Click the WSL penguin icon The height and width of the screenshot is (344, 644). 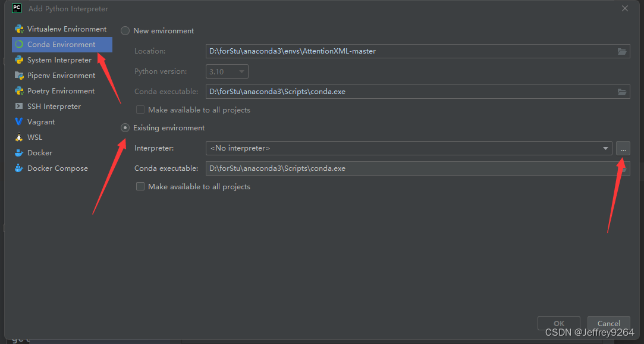pyautogui.click(x=19, y=137)
